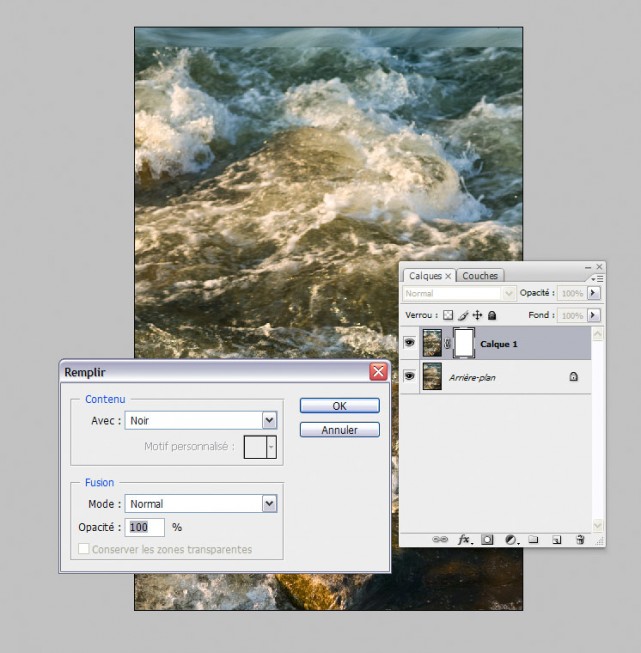
Task: Select the white layer mask thumbnail
Action: tap(464, 343)
